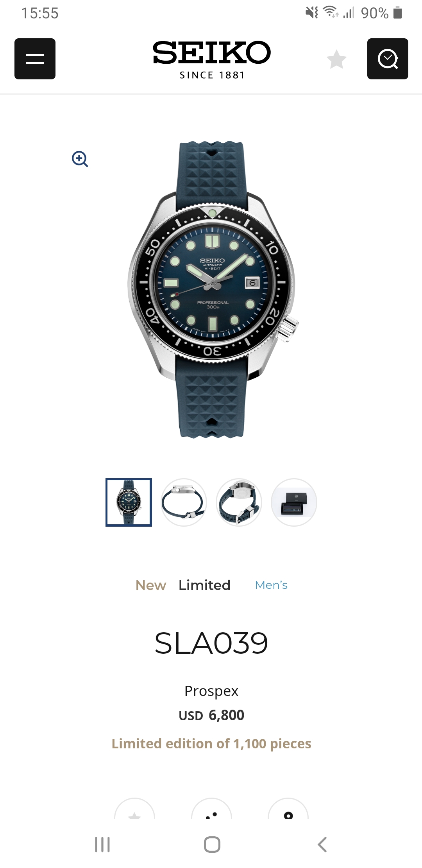The height and width of the screenshot is (868, 422).
Task: Tap the Android recent apps button
Action: click(x=102, y=845)
